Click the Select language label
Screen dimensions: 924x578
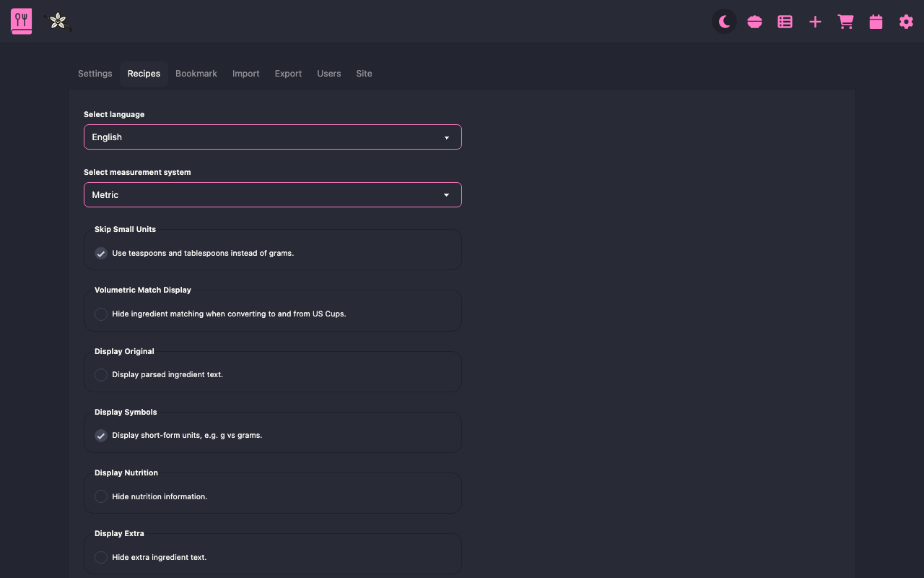114,114
